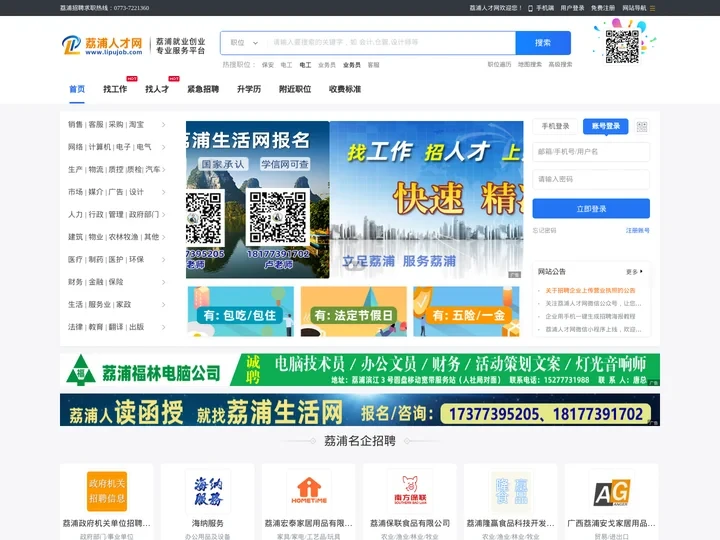The height and width of the screenshot is (540, 720).
Task: Focus the 邮箱/手机号/用户名 input field
Action: pyautogui.click(x=591, y=152)
